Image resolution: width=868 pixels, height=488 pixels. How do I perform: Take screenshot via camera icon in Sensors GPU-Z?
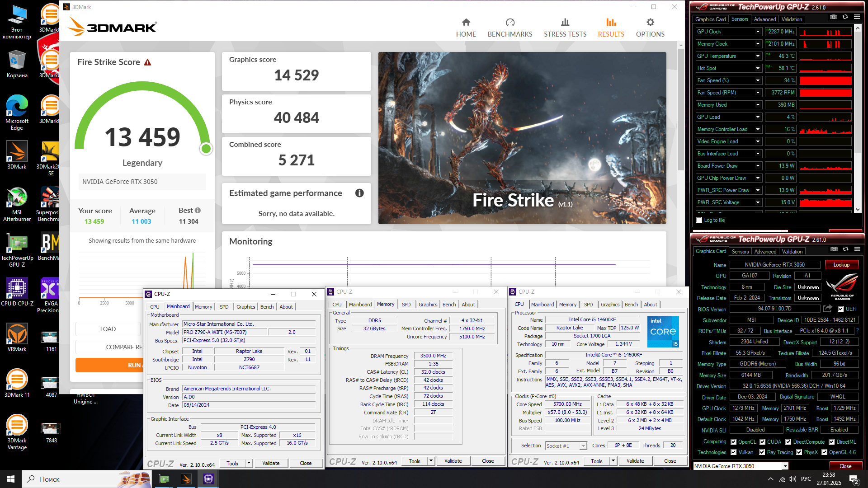pos(833,17)
